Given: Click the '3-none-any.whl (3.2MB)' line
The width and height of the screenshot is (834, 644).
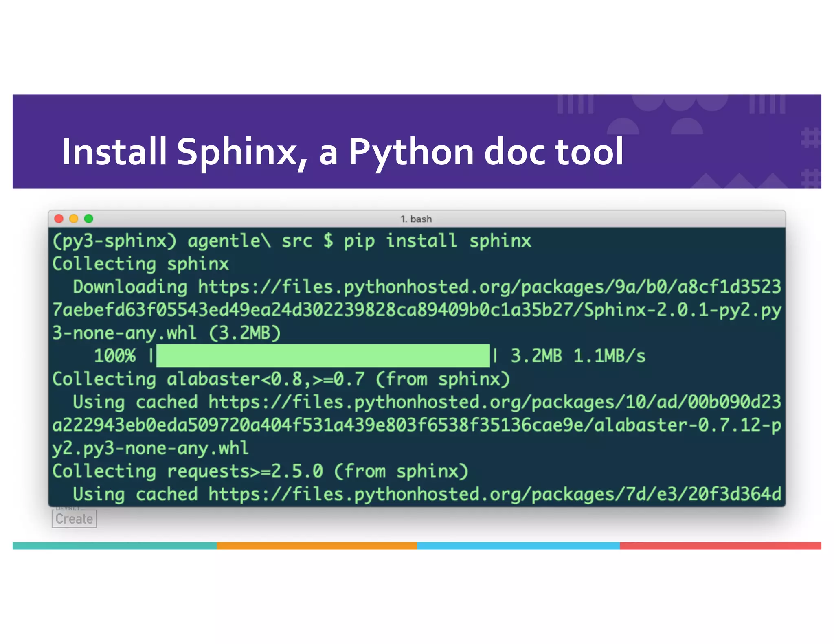Looking at the screenshot, I should point(167,333).
